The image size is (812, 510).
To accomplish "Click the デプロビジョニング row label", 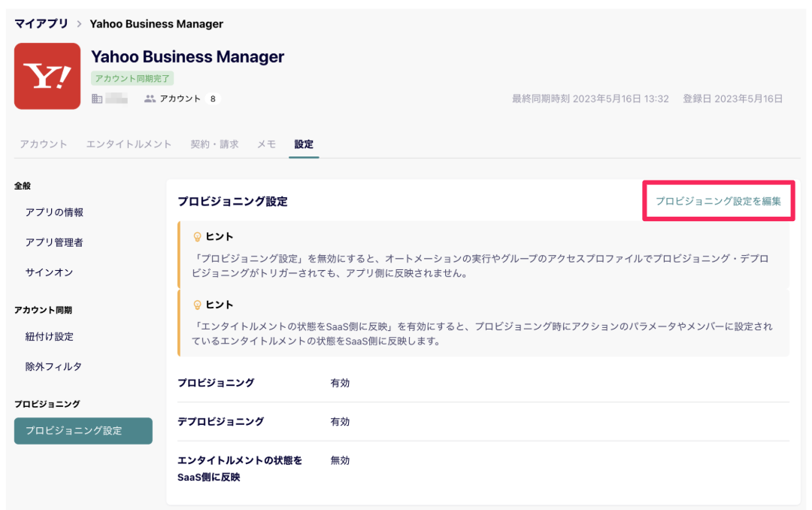I will [x=220, y=421].
